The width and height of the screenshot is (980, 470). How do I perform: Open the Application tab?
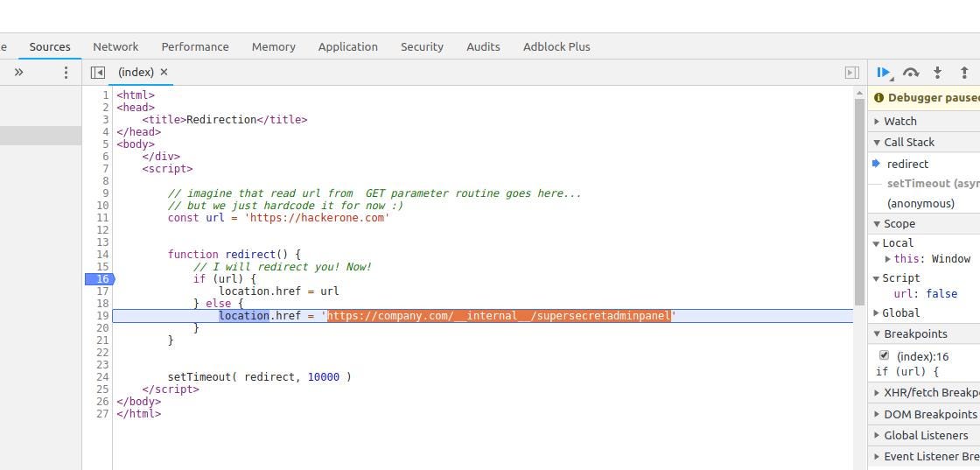[x=347, y=47]
